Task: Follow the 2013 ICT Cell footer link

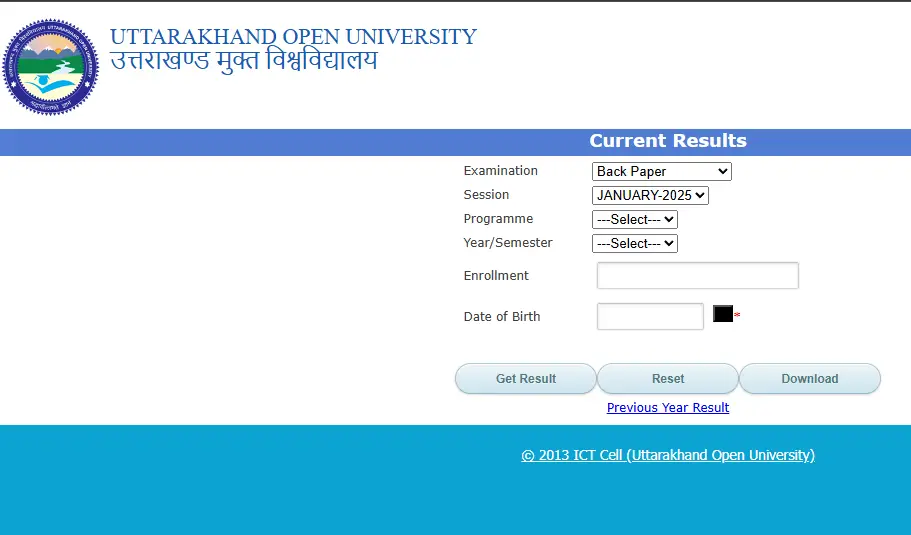Action: [x=668, y=455]
